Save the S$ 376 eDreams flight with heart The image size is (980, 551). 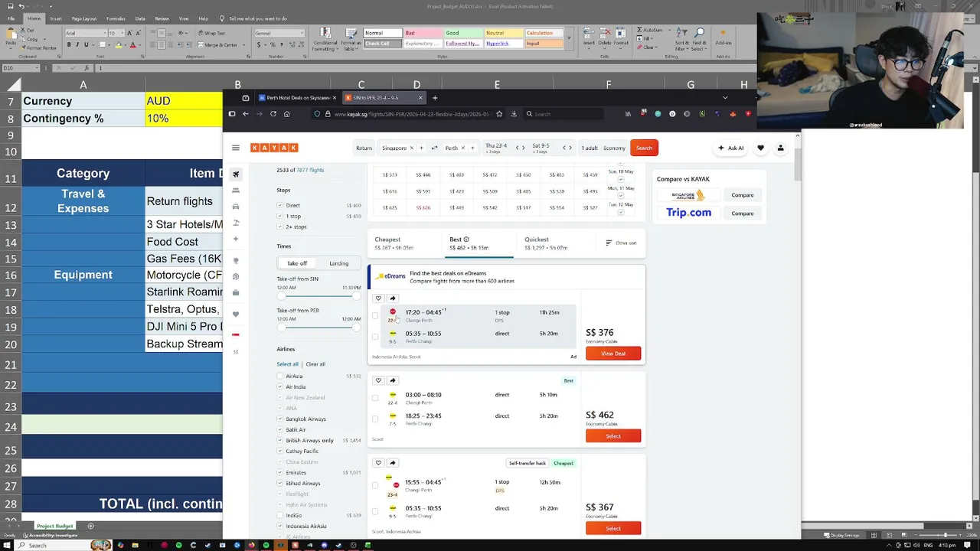tap(378, 298)
